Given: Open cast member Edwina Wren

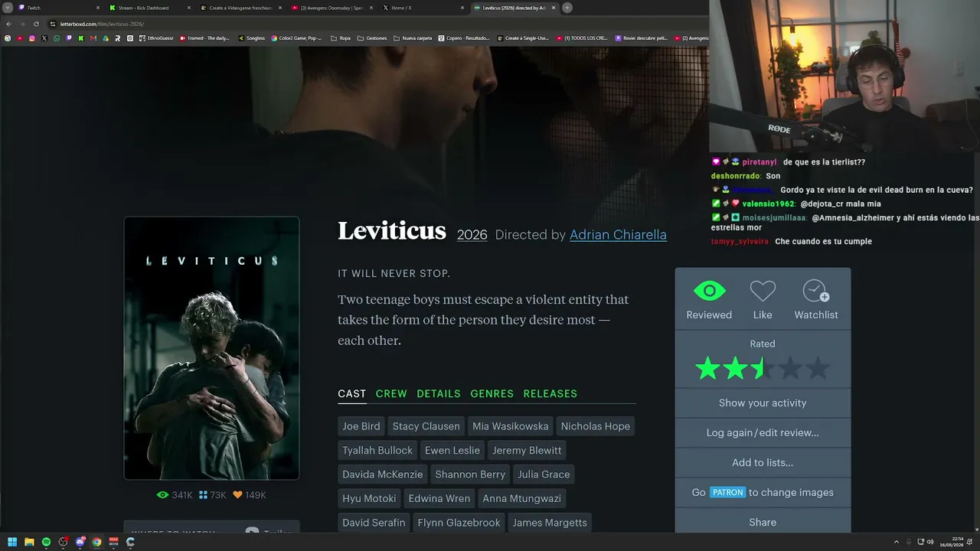Looking at the screenshot, I should click(x=439, y=498).
